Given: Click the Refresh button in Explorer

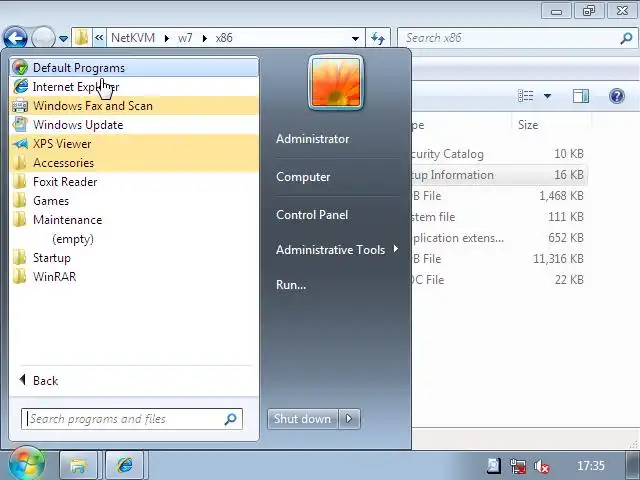Looking at the screenshot, I should pos(378,38).
